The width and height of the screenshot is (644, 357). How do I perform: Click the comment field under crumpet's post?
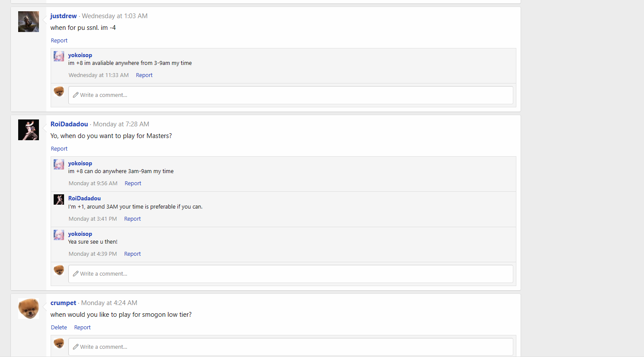(x=290, y=347)
